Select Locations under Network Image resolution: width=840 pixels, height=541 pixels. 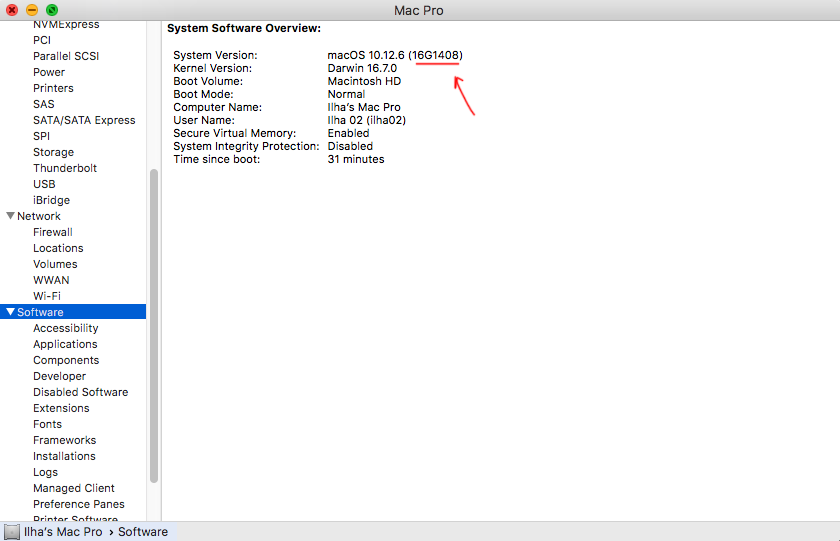tap(58, 249)
